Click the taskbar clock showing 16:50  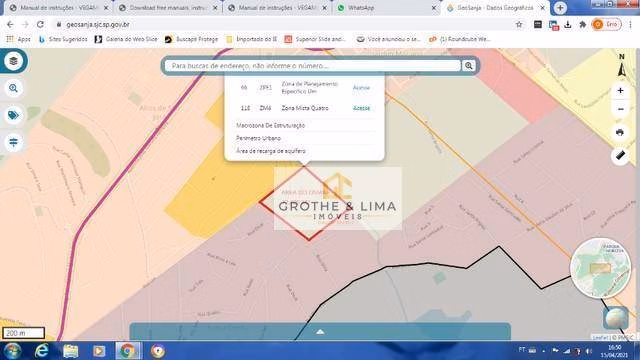tap(614, 351)
